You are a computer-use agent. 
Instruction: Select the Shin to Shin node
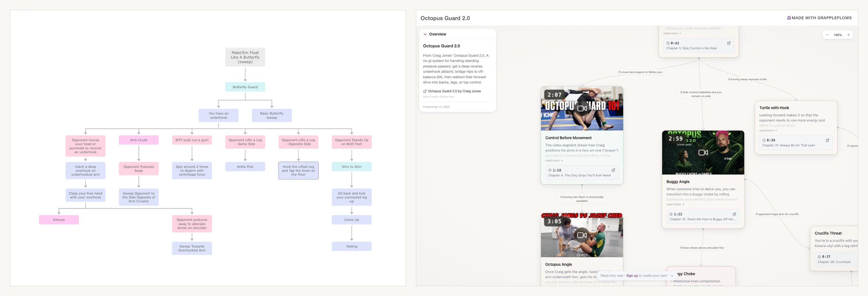click(351, 167)
